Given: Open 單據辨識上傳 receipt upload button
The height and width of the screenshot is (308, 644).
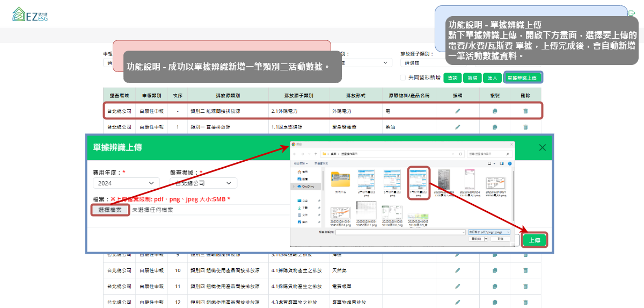Looking at the screenshot, I should (x=522, y=78).
